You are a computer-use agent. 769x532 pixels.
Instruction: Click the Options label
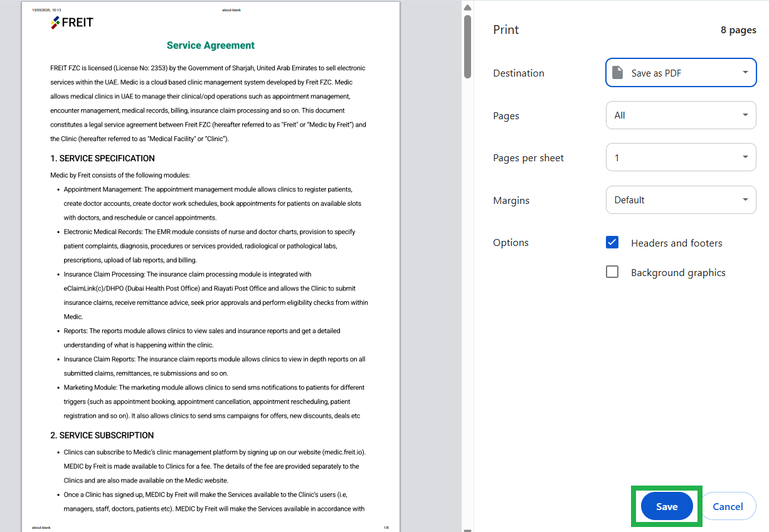pos(511,243)
